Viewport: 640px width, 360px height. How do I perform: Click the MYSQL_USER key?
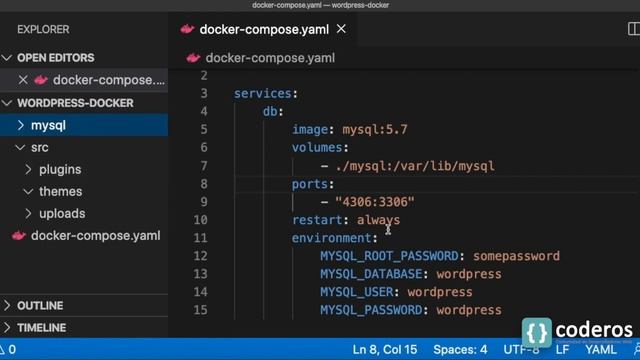357,292
